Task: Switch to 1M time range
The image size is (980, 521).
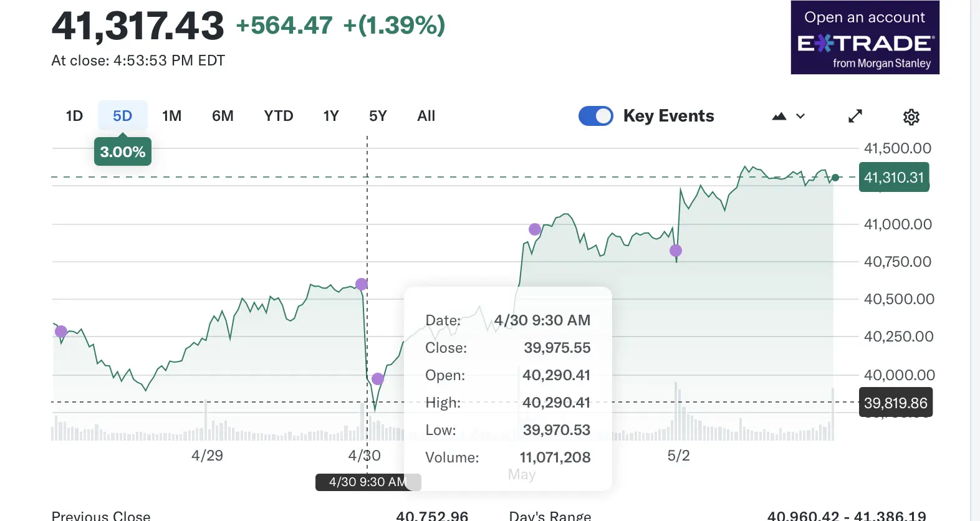Action: [171, 116]
